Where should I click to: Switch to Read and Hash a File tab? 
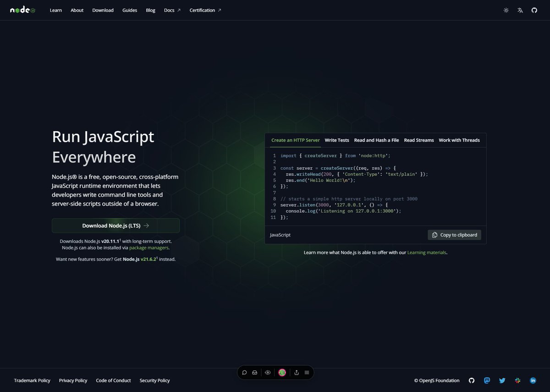(x=377, y=140)
